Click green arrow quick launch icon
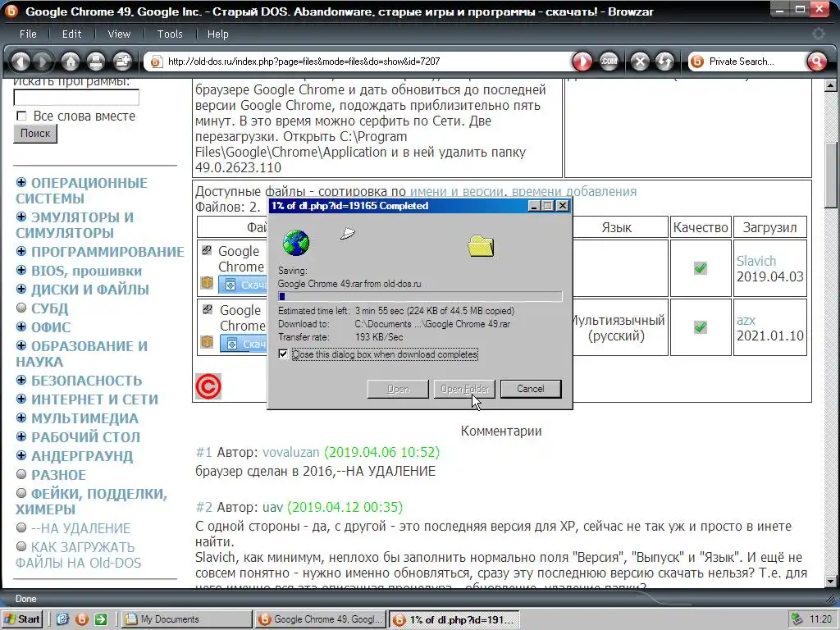The width and height of the screenshot is (840, 630). click(101, 619)
